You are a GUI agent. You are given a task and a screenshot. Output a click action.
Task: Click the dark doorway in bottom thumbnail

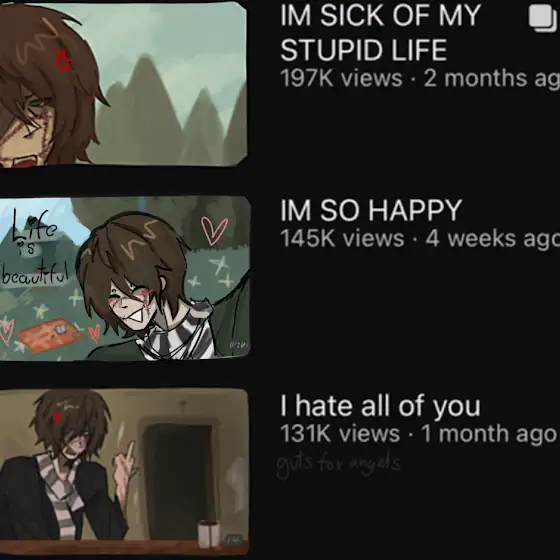coord(179,480)
